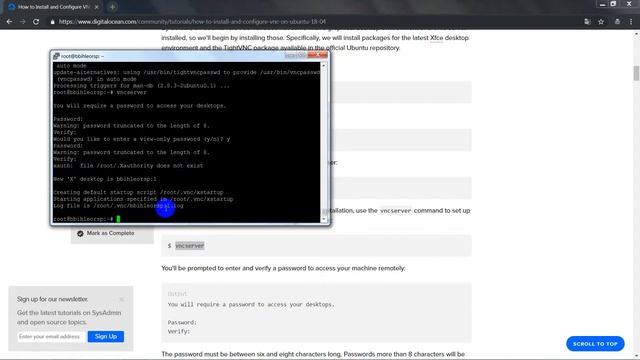The image size is (640, 360).
Task: Click the SCROLL TO TOP button
Action: tap(595, 344)
